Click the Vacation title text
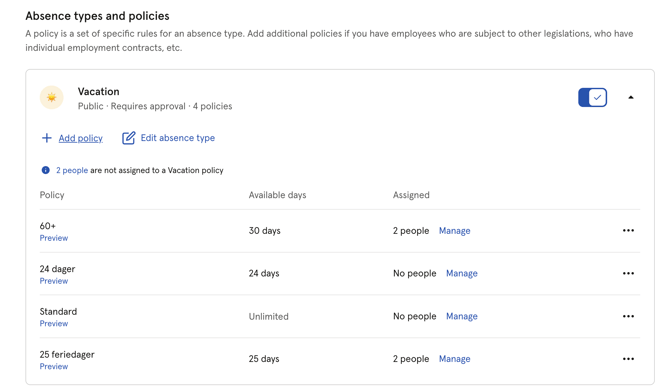Screen dimensions: 670x391 pyautogui.click(x=99, y=91)
